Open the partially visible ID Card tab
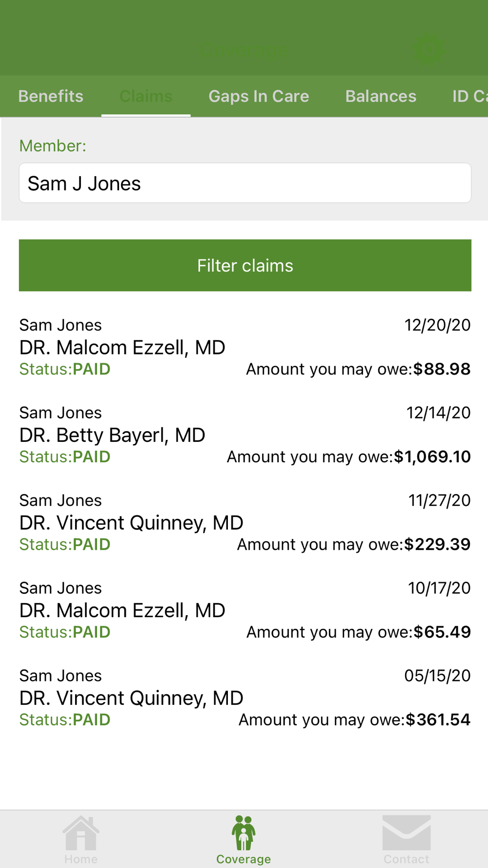488x868 pixels. pos(469,96)
